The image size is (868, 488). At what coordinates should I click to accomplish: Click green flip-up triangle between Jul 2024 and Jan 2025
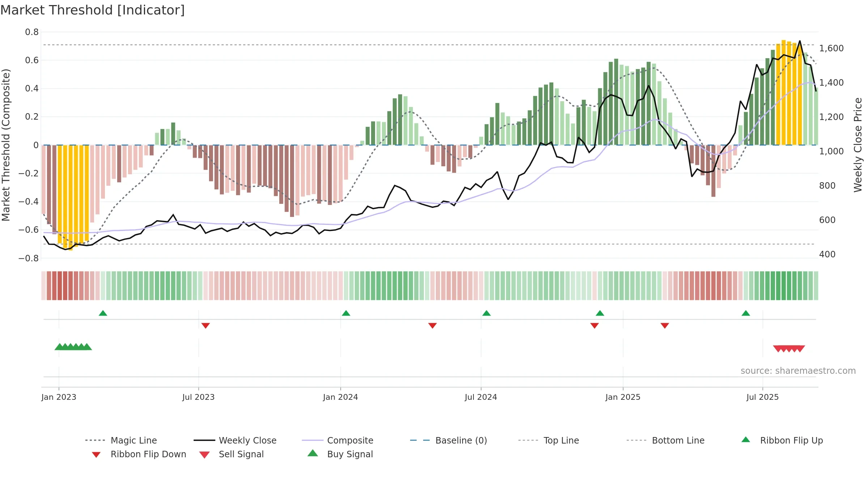click(x=600, y=313)
